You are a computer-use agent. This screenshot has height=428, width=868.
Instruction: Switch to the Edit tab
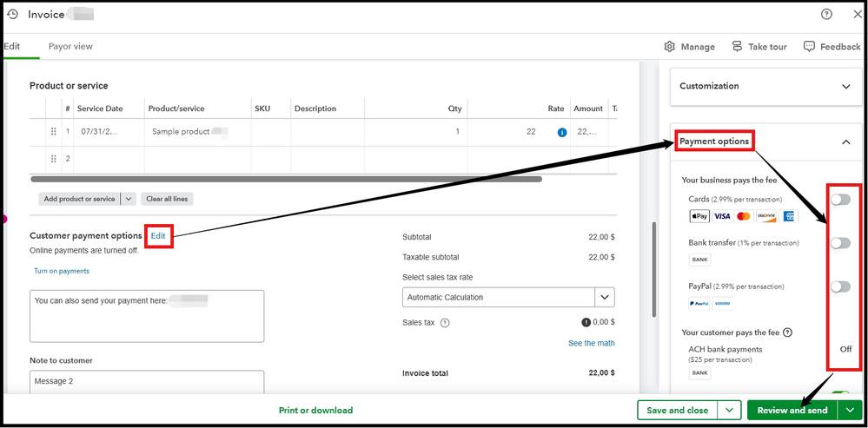coord(12,47)
